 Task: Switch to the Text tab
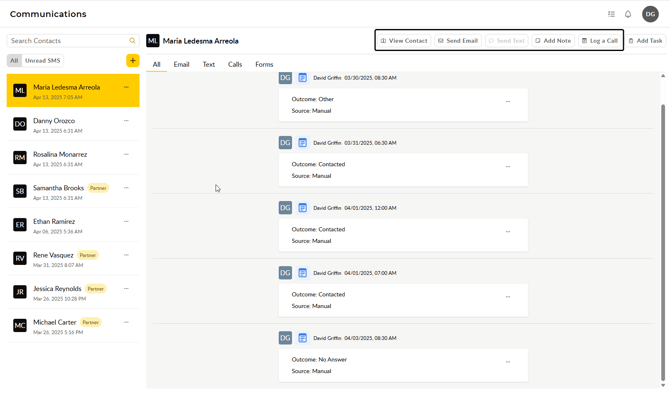click(209, 65)
